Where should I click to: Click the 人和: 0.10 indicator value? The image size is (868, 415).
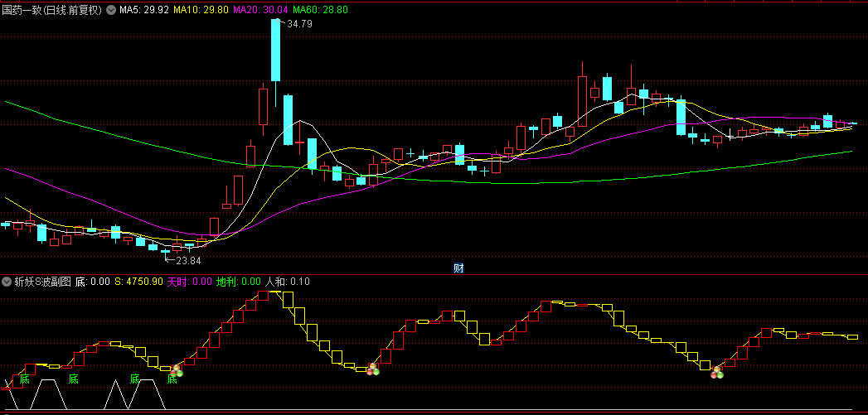pos(288,282)
